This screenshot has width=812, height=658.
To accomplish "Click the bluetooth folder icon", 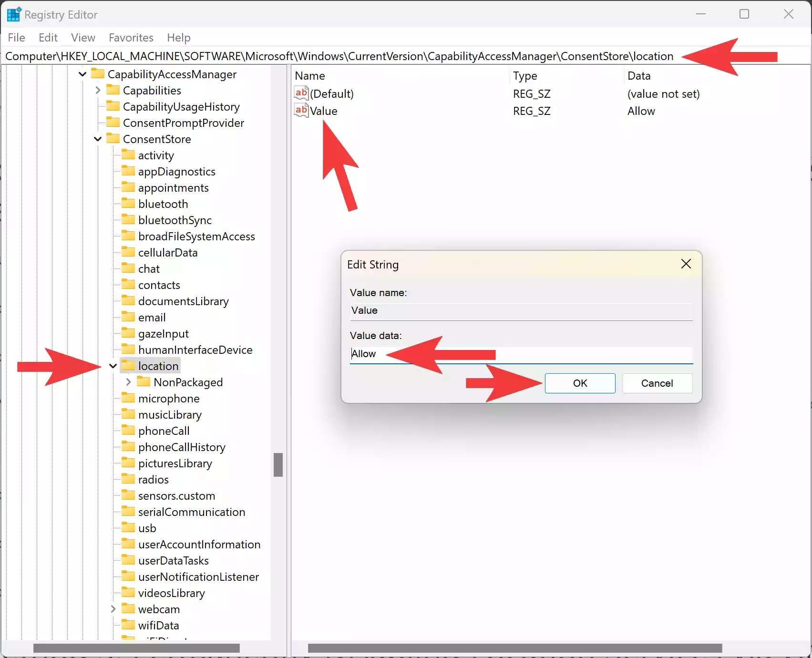I will pos(128,203).
